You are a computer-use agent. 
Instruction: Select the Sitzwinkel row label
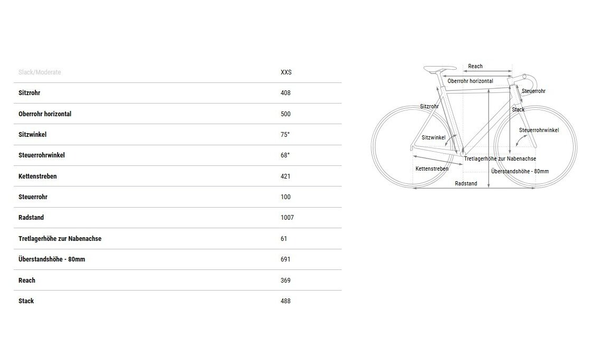point(32,134)
